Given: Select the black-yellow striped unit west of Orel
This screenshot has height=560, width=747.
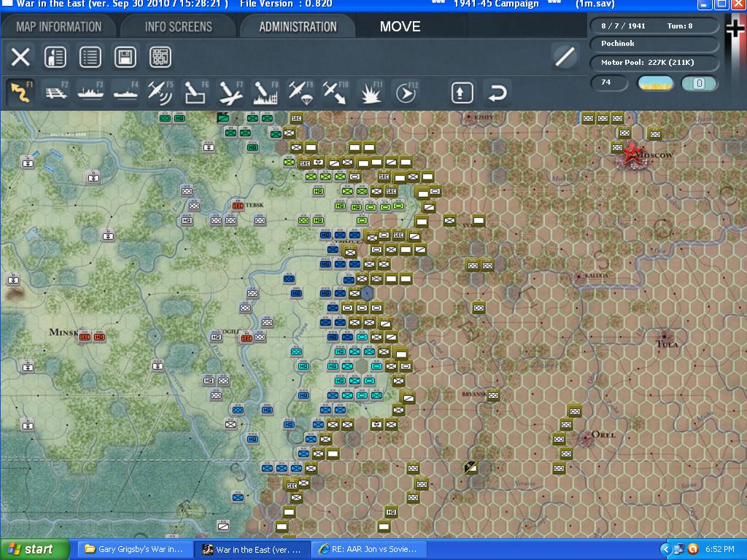Looking at the screenshot, I should pyautogui.click(x=471, y=467).
